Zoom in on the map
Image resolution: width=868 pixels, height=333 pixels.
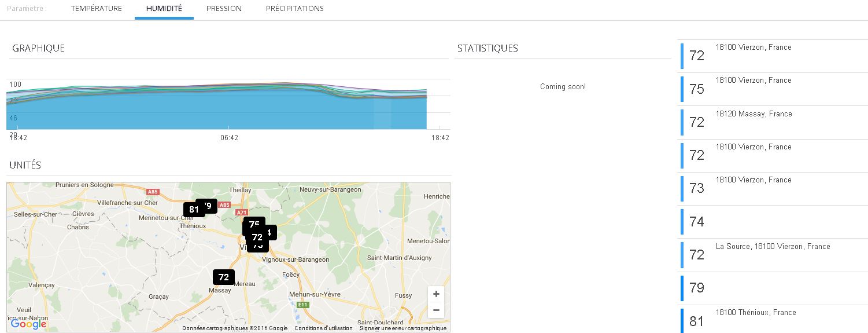tap(436, 294)
